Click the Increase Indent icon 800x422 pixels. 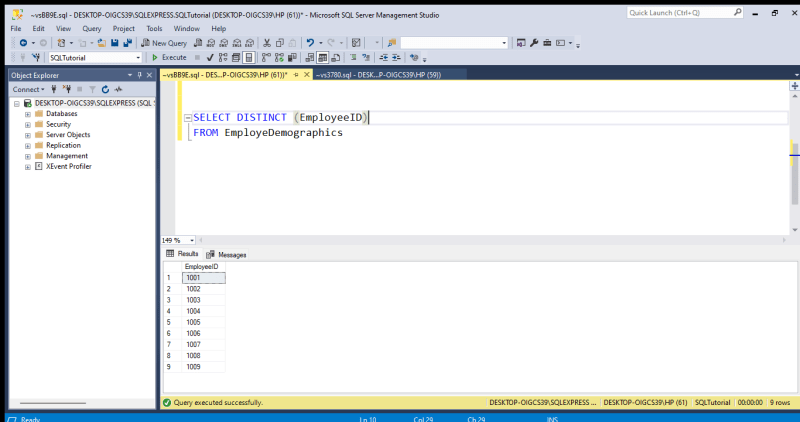click(396, 58)
